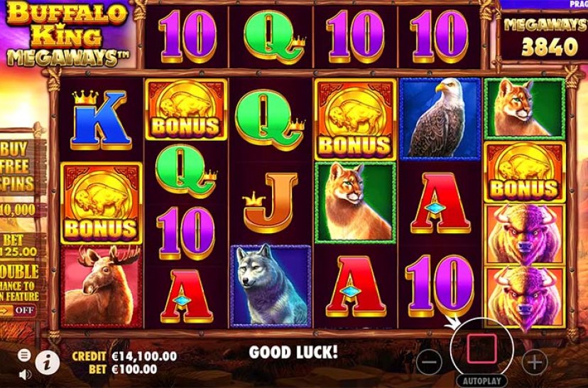Click the Bonus coin on first reel
Viewport: 588px width, 388px height.
(102, 203)
